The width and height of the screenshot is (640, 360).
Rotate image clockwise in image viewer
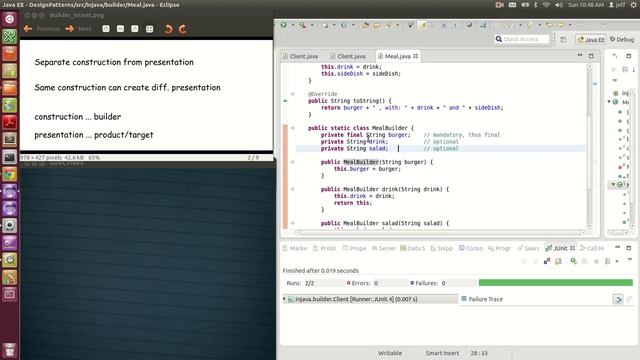tap(182, 29)
